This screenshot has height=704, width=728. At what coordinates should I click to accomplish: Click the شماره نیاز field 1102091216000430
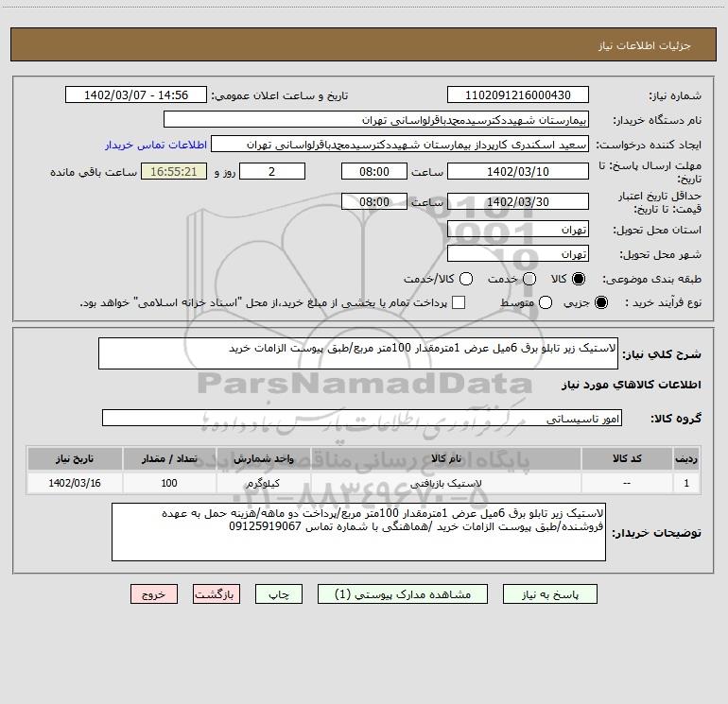pos(518,95)
